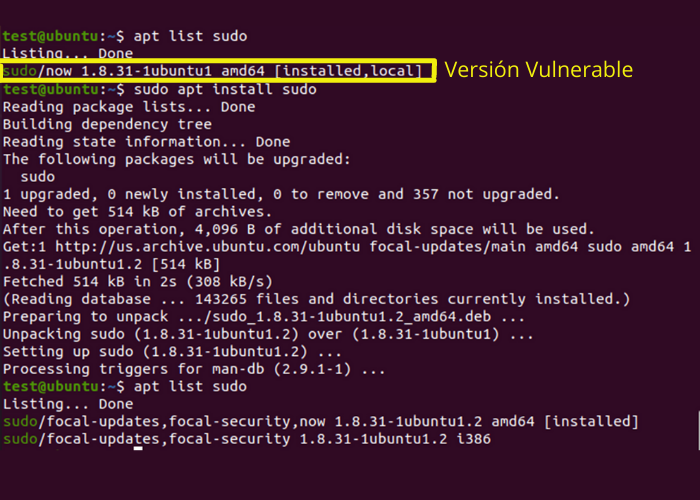The height and width of the screenshot is (500, 700).
Task: Click the 'Processing triggers for man-db' line
Action: [194, 369]
